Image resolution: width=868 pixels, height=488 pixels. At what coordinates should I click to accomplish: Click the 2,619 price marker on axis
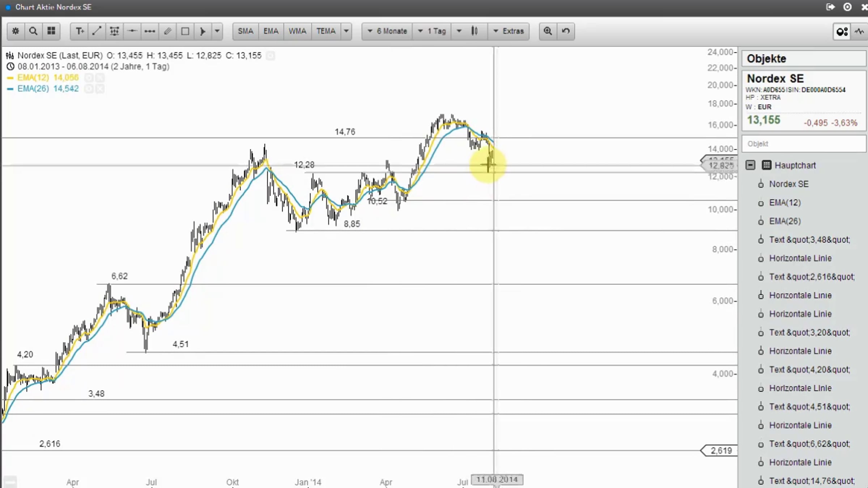coord(719,451)
